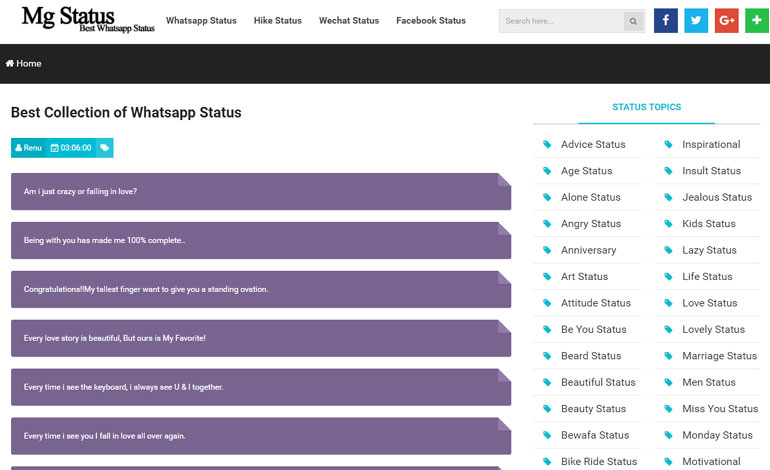Click tag icon next to Jealous Status

tap(668, 197)
